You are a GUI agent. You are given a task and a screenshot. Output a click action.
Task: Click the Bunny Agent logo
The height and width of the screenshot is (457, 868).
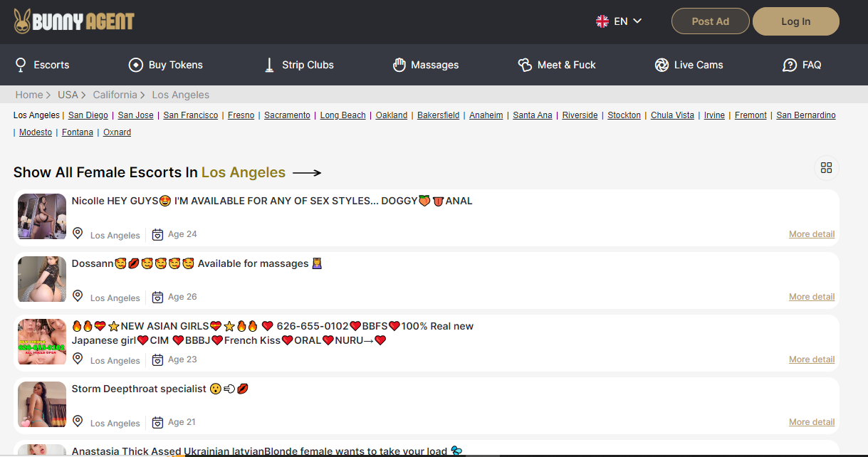pos(74,21)
